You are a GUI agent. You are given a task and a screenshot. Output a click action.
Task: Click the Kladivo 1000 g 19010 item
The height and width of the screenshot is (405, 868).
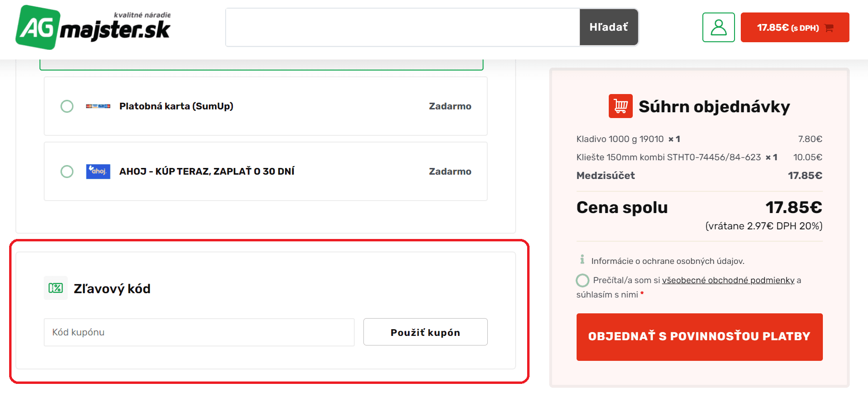click(x=620, y=139)
